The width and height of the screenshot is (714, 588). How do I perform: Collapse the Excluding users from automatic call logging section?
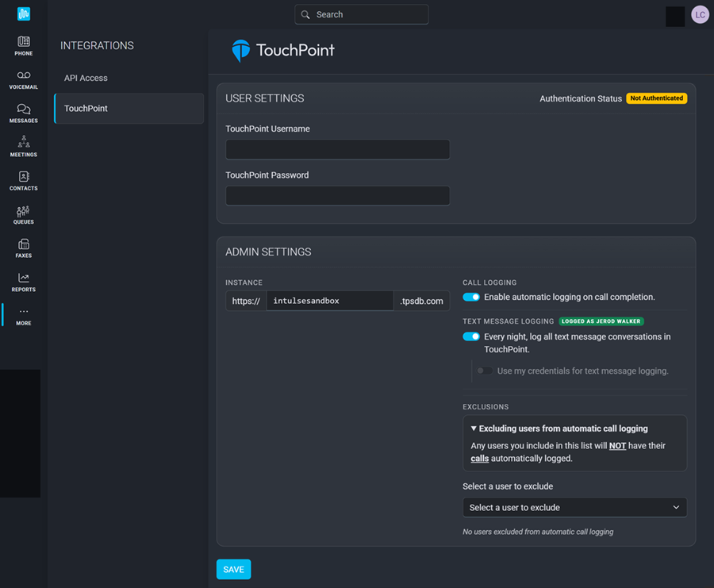click(559, 429)
